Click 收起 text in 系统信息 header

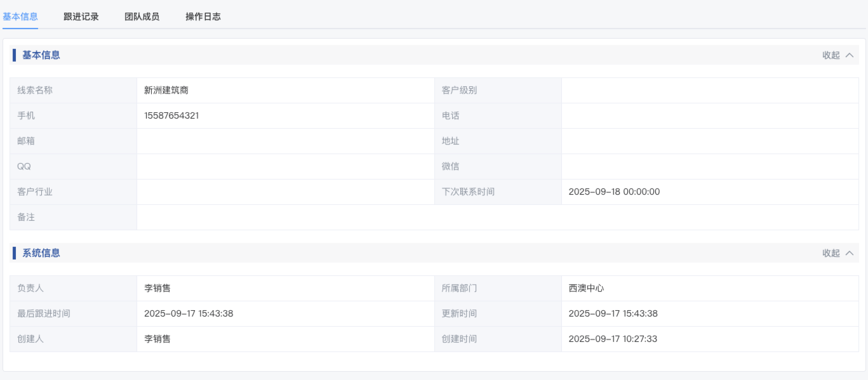point(831,253)
